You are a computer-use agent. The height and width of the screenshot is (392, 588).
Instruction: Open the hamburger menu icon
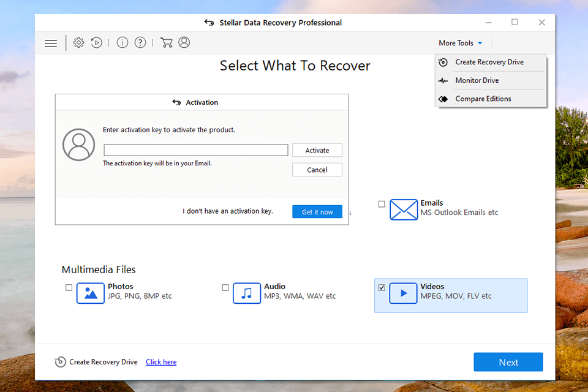[x=51, y=43]
